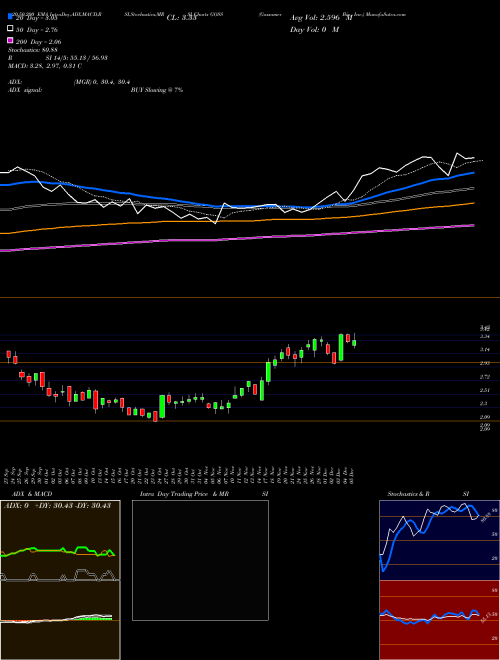Click the 'Intra Day Trading Price & MR' title

click(184, 494)
